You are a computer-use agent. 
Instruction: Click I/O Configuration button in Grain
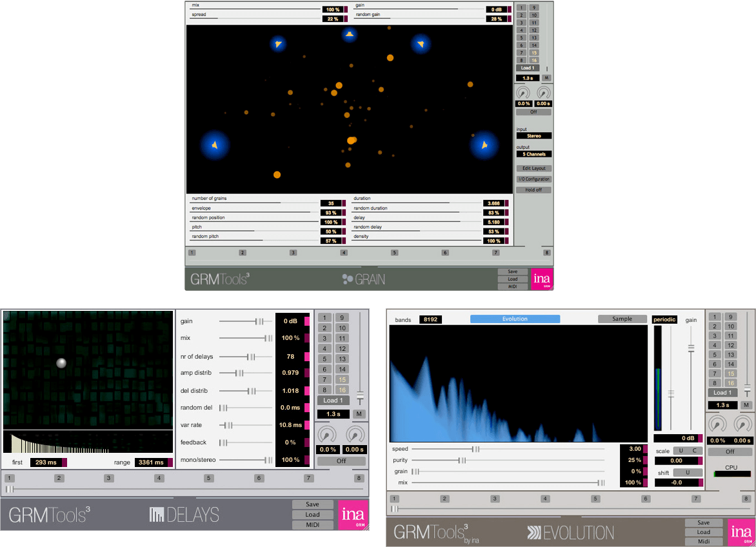(533, 179)
